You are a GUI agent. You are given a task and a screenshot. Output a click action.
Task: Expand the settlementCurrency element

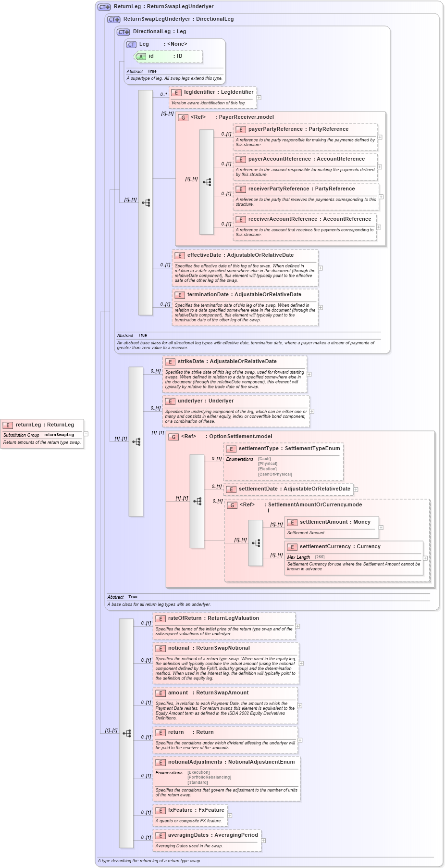(x=425, y=558)
